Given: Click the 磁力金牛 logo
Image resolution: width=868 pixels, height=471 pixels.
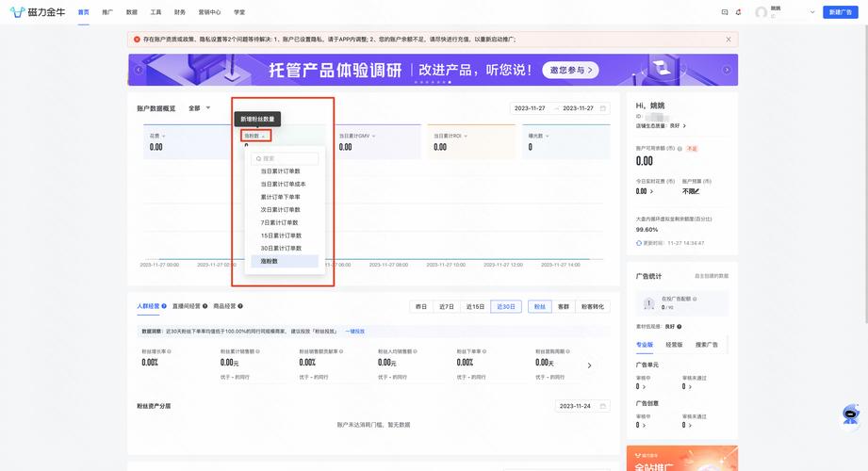Looking at the screenshot, I should click(x=38, y=11).
